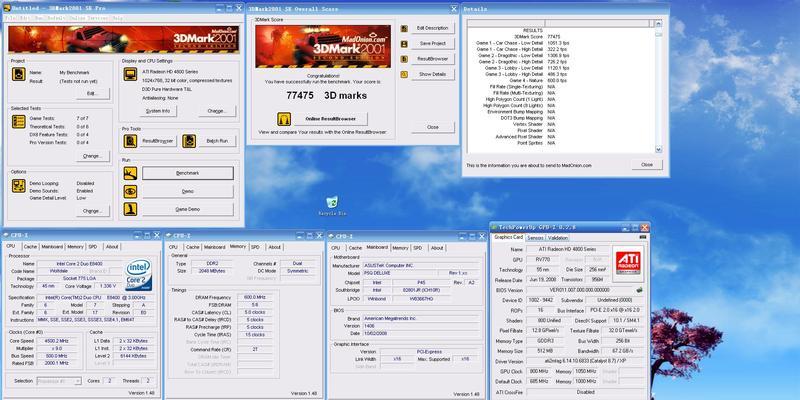Click the Details list scroll-down arrow
This screenshot has height=400, width=800.
658,149
